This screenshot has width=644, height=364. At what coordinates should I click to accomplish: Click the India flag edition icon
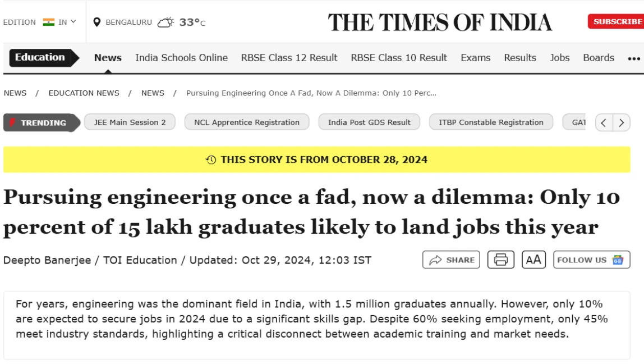[49, 22]
